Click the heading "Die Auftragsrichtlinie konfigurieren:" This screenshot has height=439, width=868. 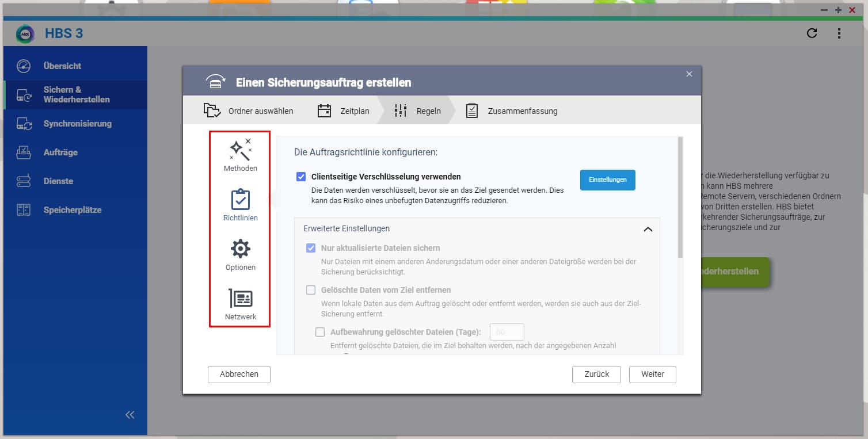click(x=366, y=152)
